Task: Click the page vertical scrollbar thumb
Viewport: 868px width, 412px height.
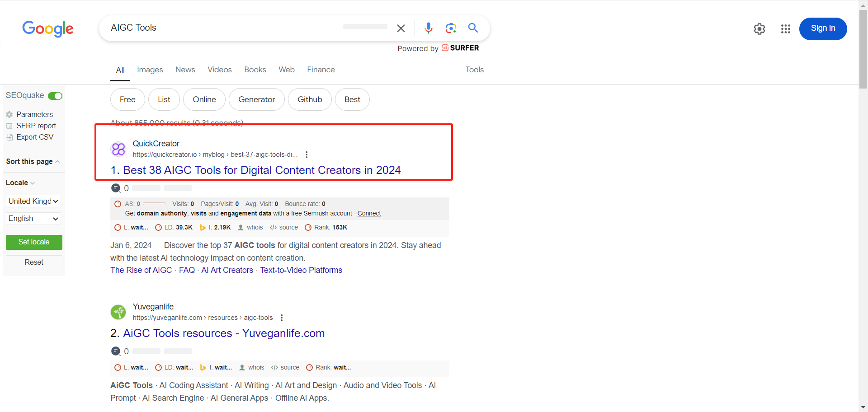Action: 863,49
